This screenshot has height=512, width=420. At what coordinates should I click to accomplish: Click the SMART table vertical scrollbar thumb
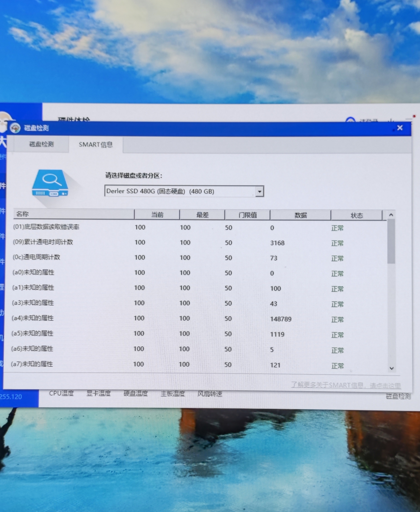pos(391,241)
